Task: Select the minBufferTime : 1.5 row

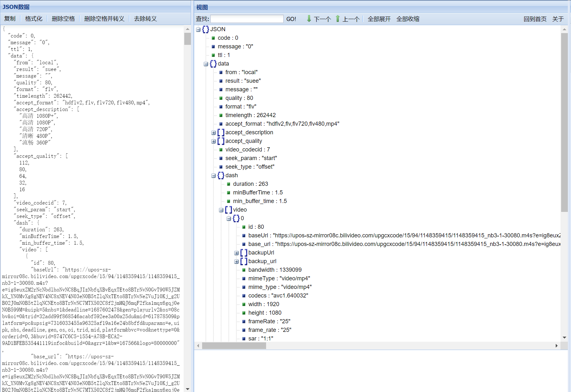Action: click(x=258, y=192)
